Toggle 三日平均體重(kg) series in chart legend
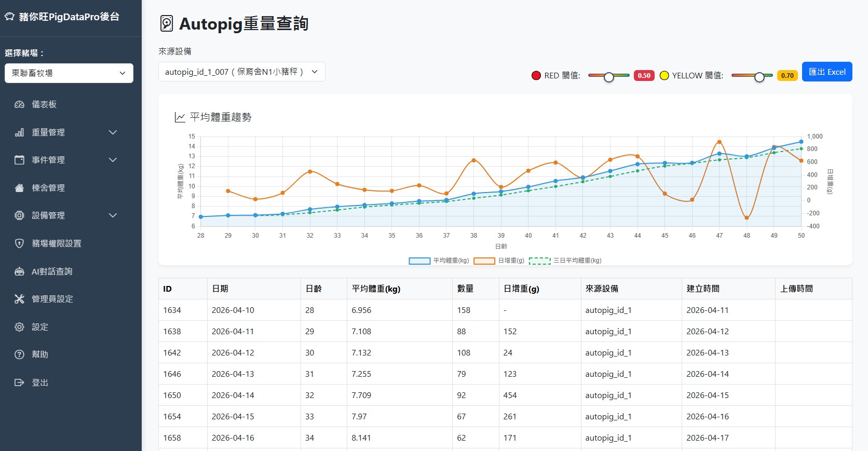868x451 pixels. click(x=565, y=261)
